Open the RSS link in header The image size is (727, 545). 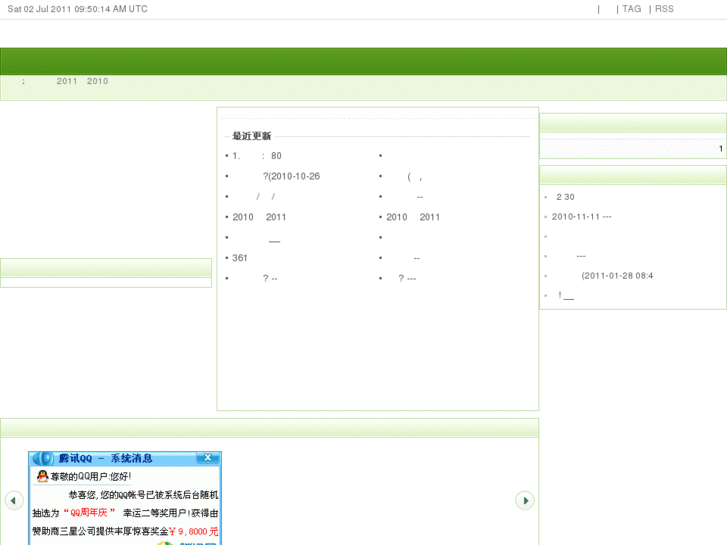pyautogui.click(x=664, y=9)
